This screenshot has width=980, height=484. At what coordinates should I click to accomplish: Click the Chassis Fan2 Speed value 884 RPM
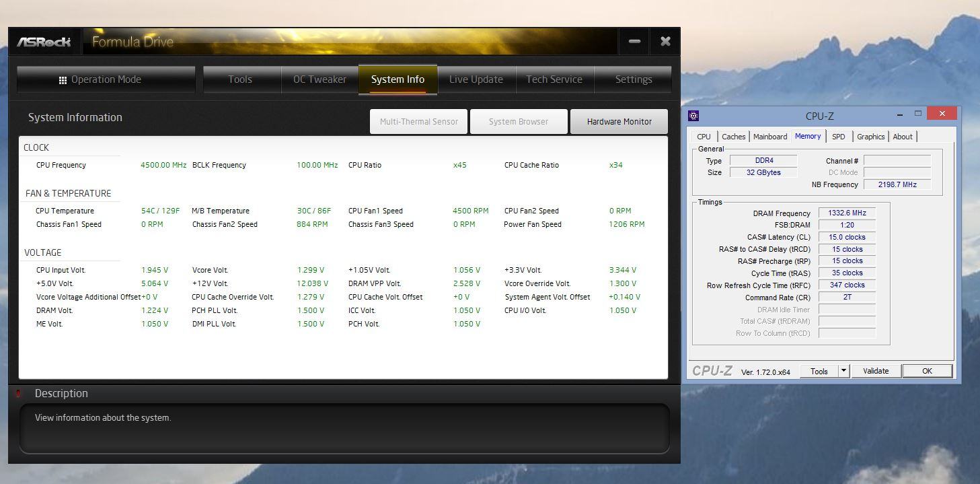click(312, 224)
